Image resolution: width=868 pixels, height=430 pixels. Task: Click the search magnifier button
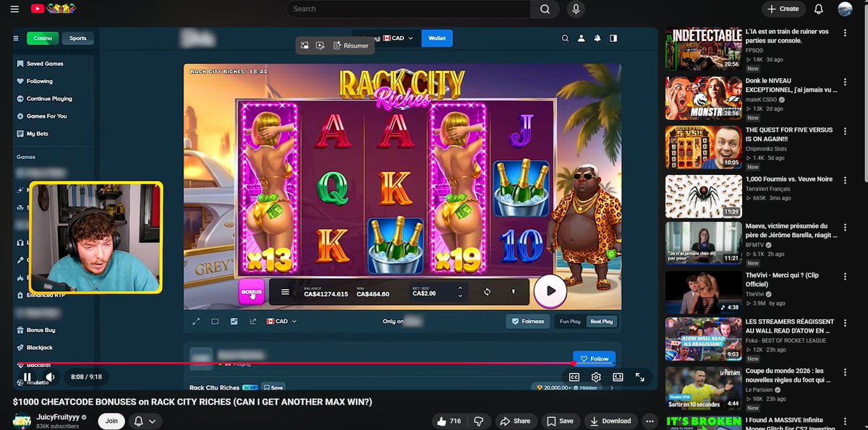point(544,9)
